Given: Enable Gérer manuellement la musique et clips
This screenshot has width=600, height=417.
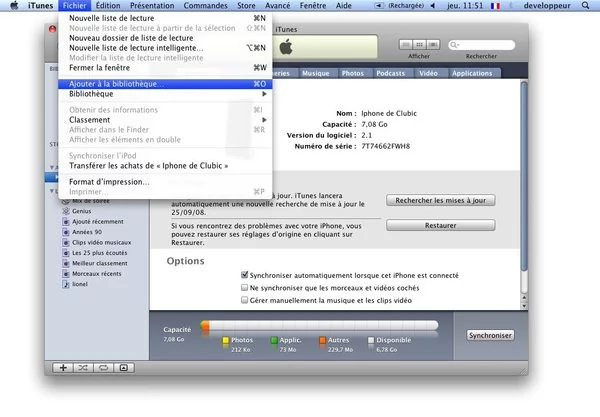Looking at the screenshot, I should tap(245, 300).
